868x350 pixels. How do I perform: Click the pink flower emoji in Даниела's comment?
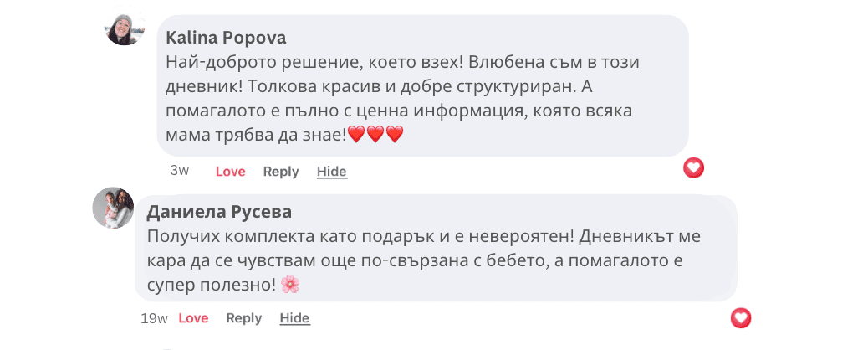click(x=290, y=285)
